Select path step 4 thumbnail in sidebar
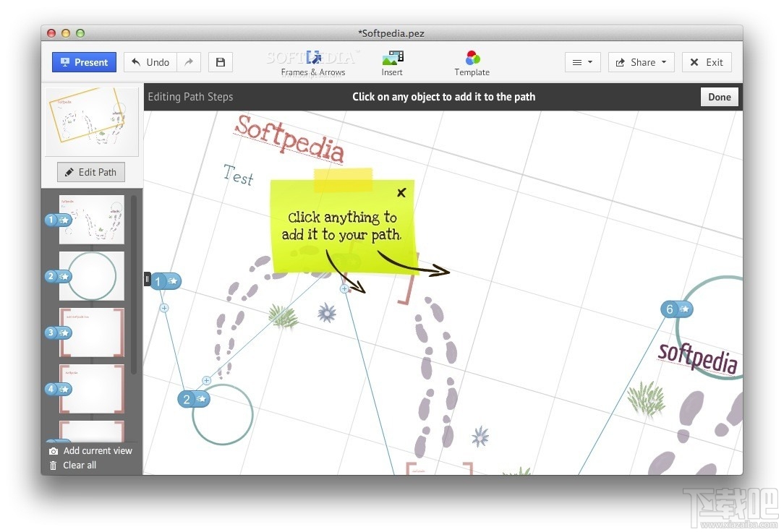 pos(91,389)
